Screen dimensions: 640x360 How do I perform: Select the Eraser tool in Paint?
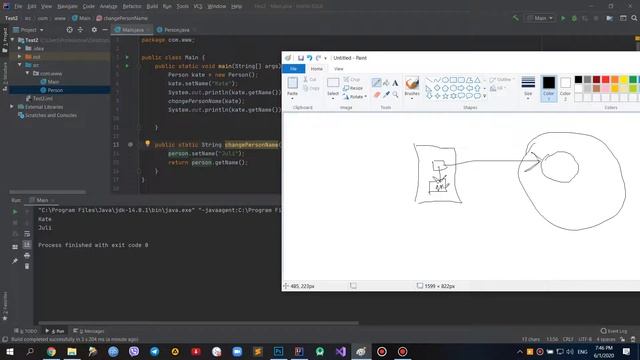[376, 95]
